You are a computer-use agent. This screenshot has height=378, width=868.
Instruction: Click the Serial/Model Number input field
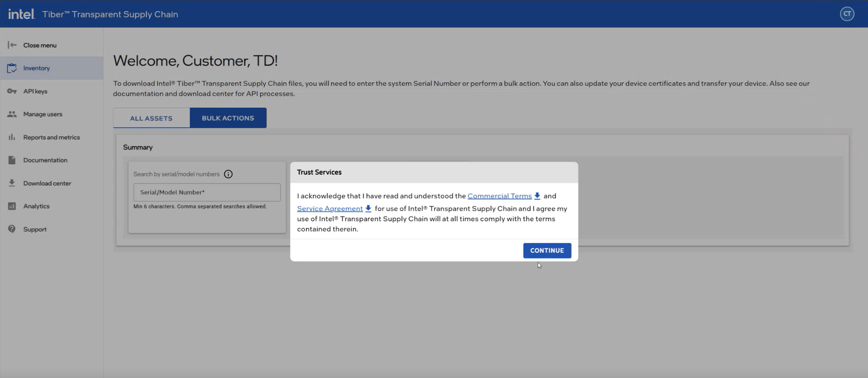click(x=207, y=192)
